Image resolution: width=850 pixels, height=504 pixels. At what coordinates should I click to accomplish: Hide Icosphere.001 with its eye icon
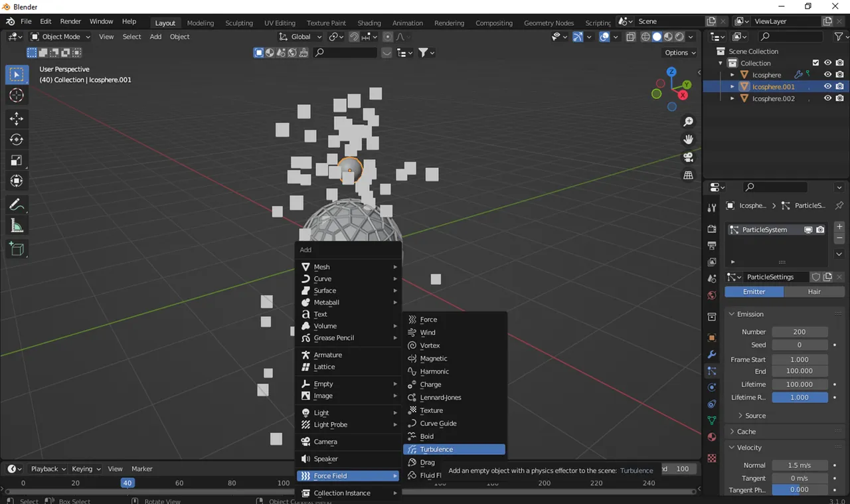(x=827, y=86)
